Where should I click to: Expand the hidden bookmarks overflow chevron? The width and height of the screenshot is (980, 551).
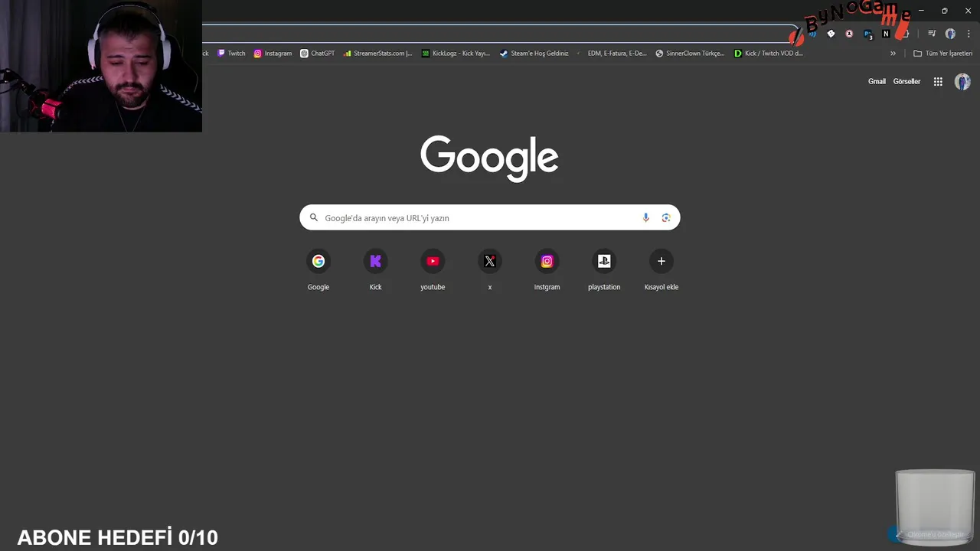893,54
